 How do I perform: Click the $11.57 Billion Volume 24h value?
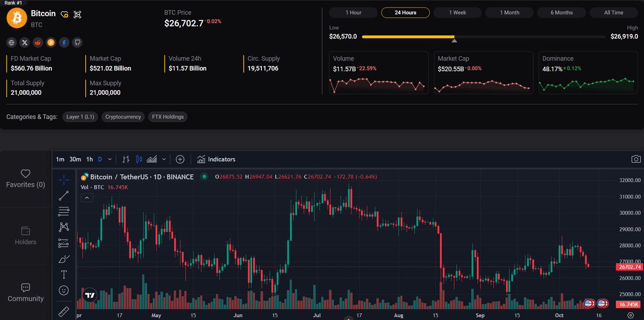(188, 69)
